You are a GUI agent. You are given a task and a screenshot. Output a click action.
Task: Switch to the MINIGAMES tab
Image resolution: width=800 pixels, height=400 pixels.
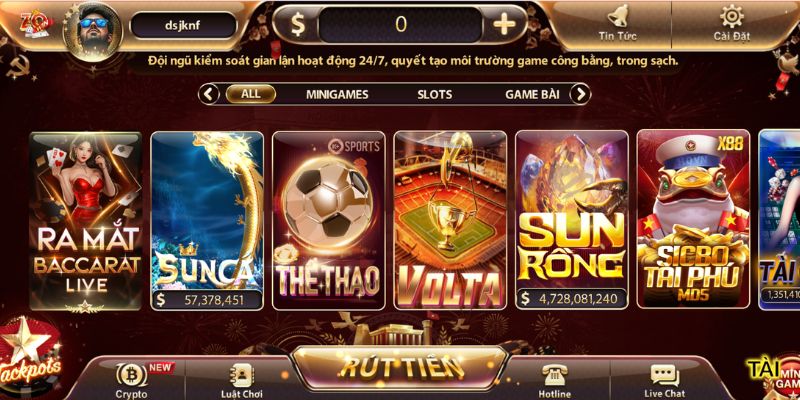click(x=337, y=95)
